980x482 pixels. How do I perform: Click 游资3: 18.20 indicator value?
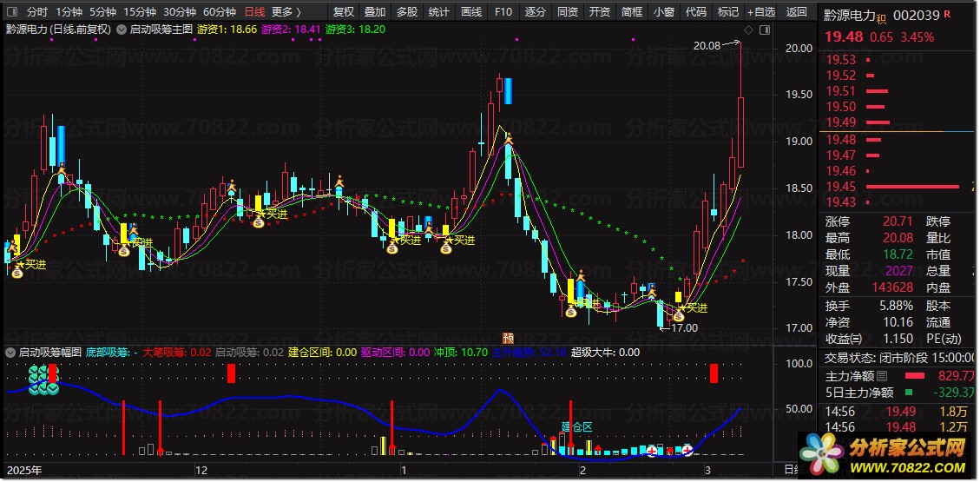coord(356,29)
